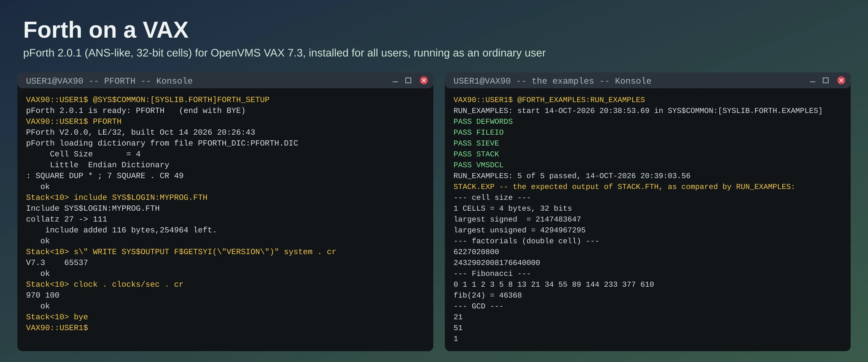Click the Fibonacci sequence output line
868x362 pixels.
[x=554, y=284]
